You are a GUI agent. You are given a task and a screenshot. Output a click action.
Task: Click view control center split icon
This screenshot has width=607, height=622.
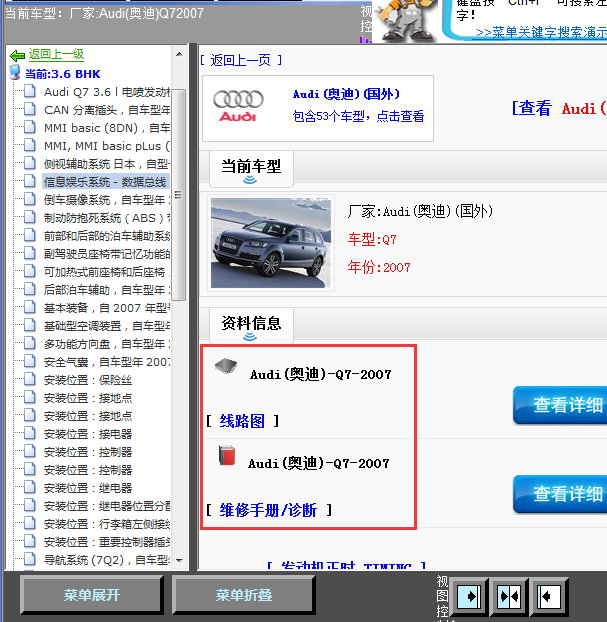[509, 596]
